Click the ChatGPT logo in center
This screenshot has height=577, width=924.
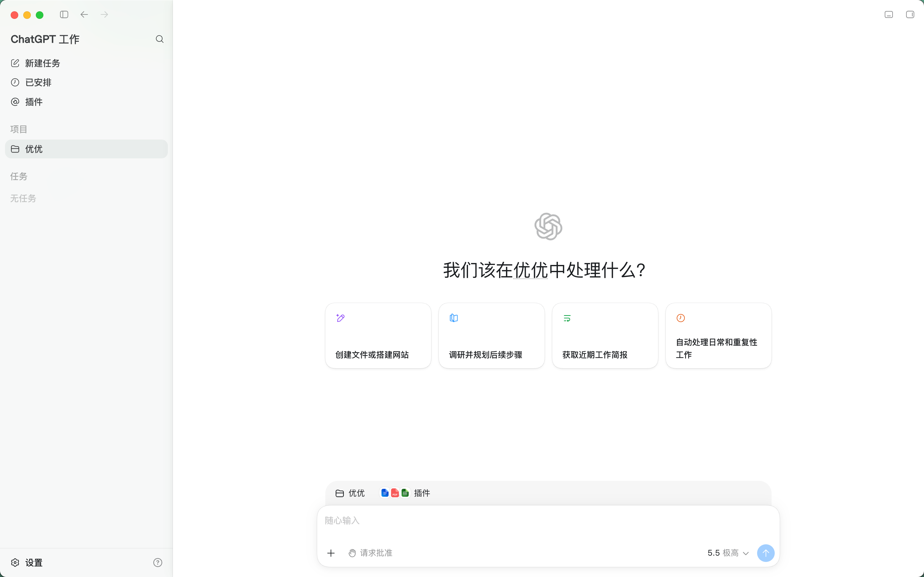pos(548,227)
